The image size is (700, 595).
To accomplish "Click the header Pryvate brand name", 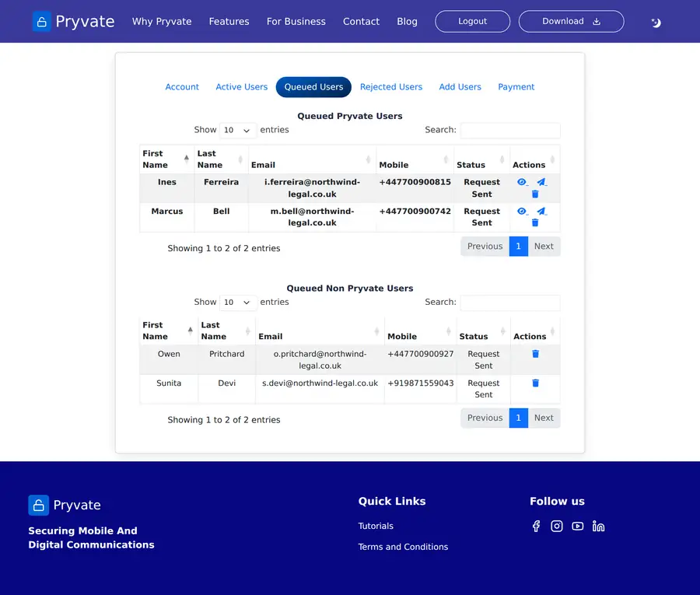I will coord(85,22).
